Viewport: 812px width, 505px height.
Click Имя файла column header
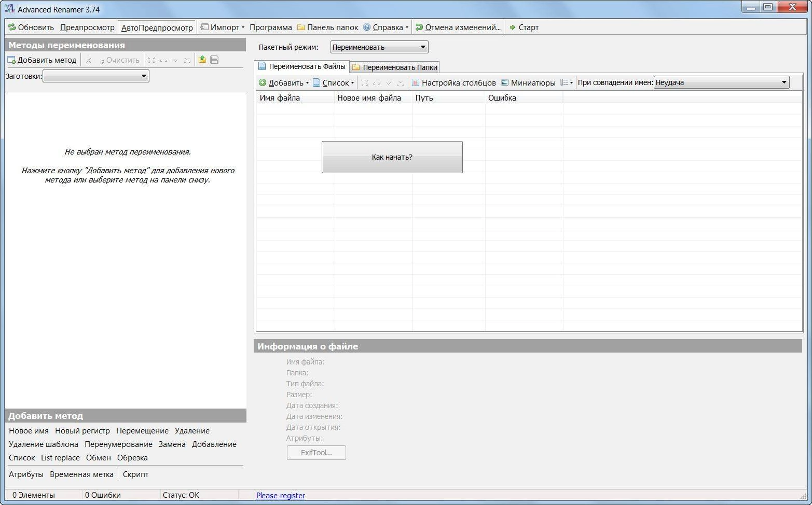click(x=296, y=97)
